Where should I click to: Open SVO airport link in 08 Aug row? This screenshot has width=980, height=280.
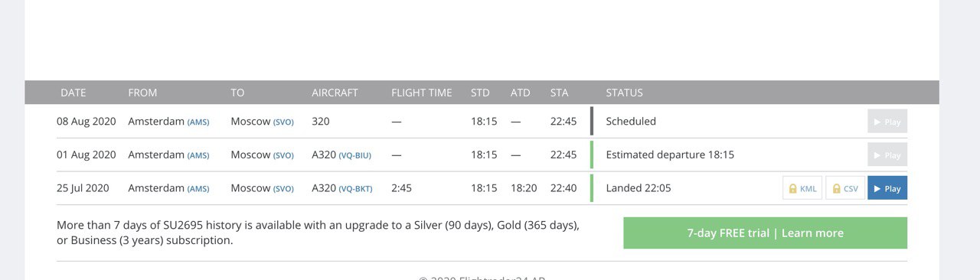click(x=283, y=122)
